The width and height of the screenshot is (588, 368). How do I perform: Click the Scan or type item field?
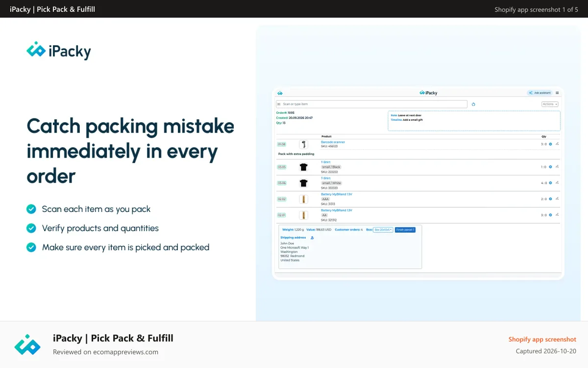[371, 104]
